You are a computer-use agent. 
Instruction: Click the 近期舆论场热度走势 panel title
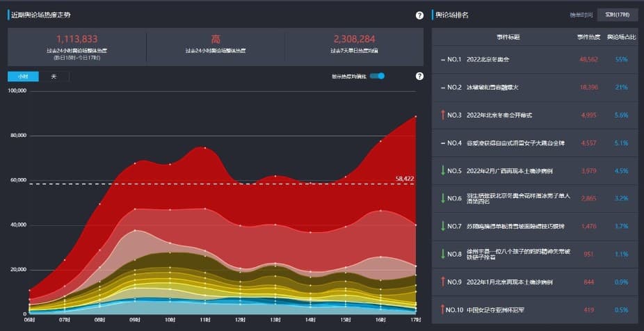(40, 15)
